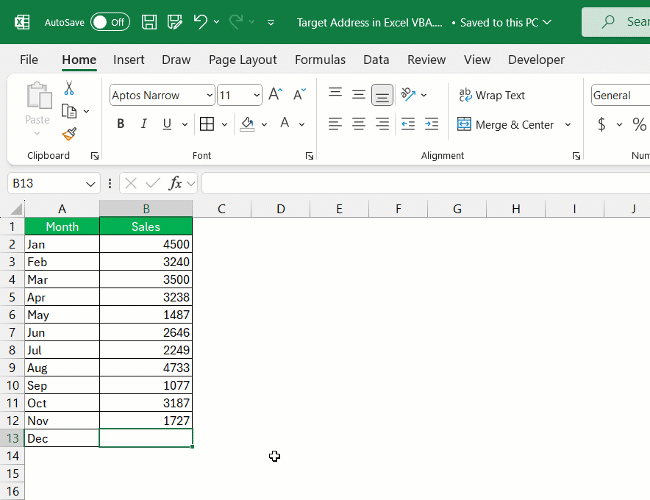Viewport: 650px width, 500px height.
Task: Click the Search box
Action: click(616, 22)
